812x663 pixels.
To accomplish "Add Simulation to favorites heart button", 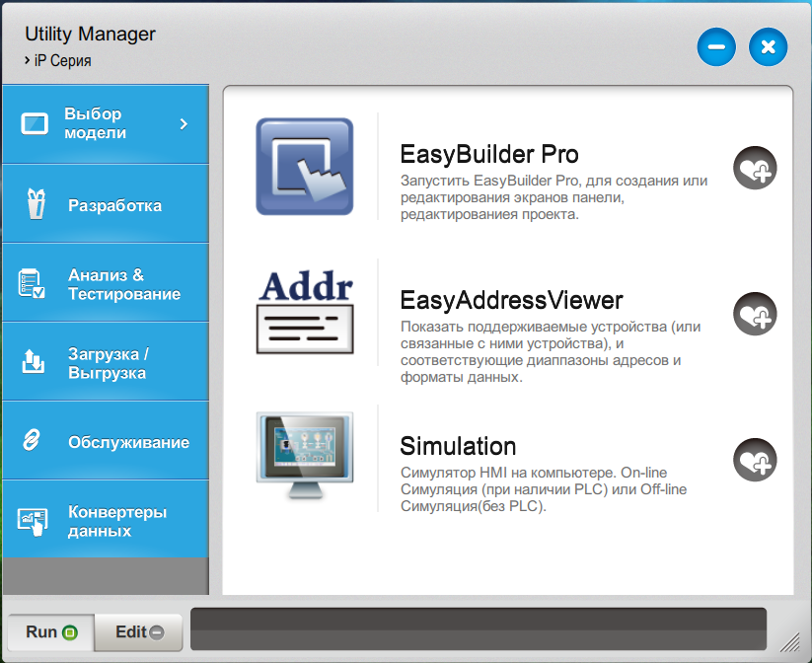I will [755, 460].
